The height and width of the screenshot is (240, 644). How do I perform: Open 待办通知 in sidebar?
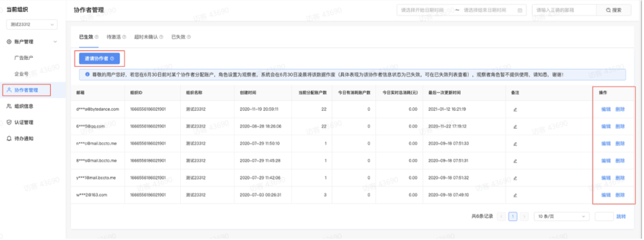pos(24,138)
